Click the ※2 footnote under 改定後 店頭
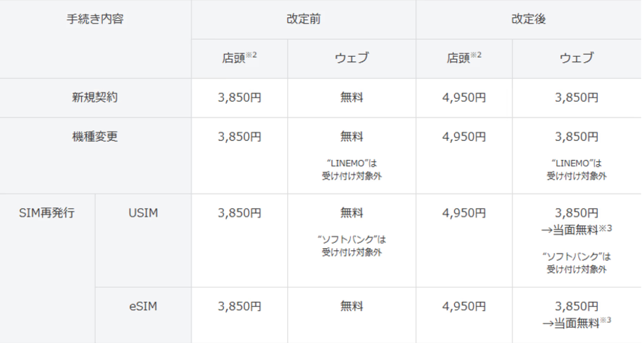The image size is (644, 343). [476, 54]
